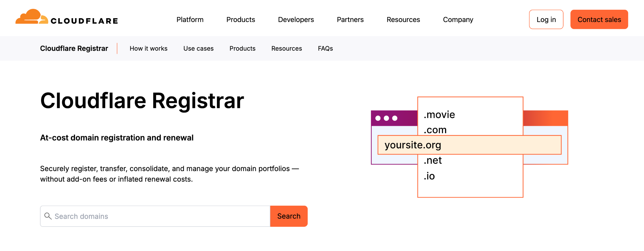
Task: Click the .movie text in illustration
Action: pos(439,114)
